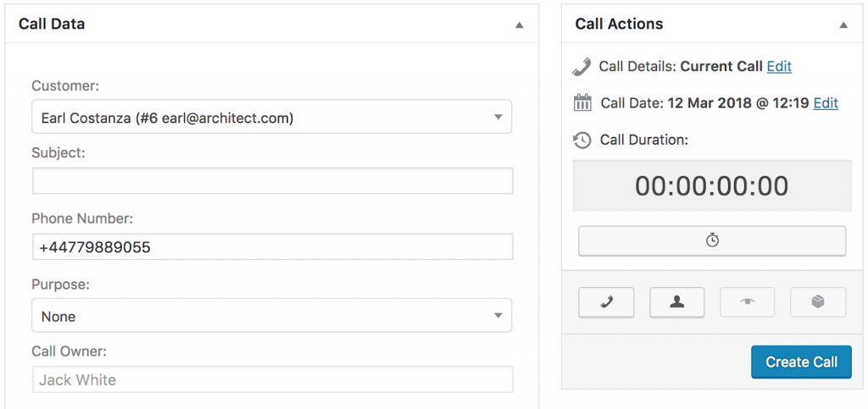This screenshot has width=868, height=409.
Task: Click into the Subject text field
Action: (x=272, y=181)
